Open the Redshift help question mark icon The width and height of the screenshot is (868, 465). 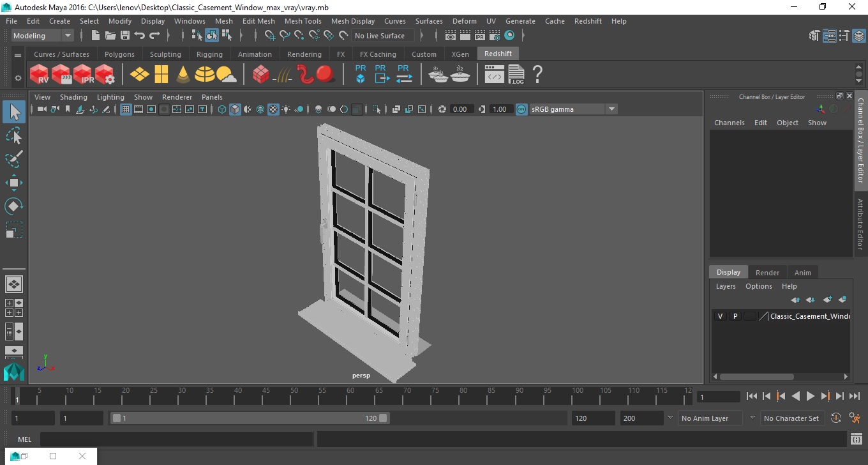537,74
